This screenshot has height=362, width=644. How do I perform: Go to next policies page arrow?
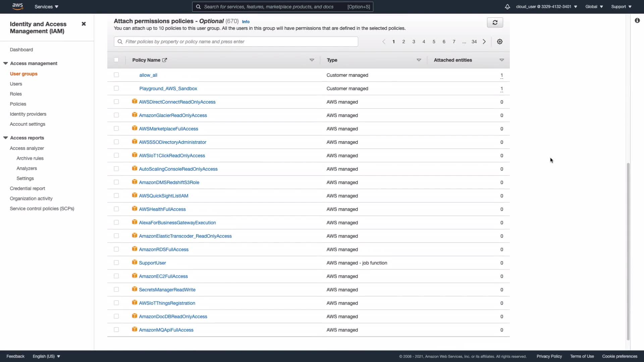point(484,42)
